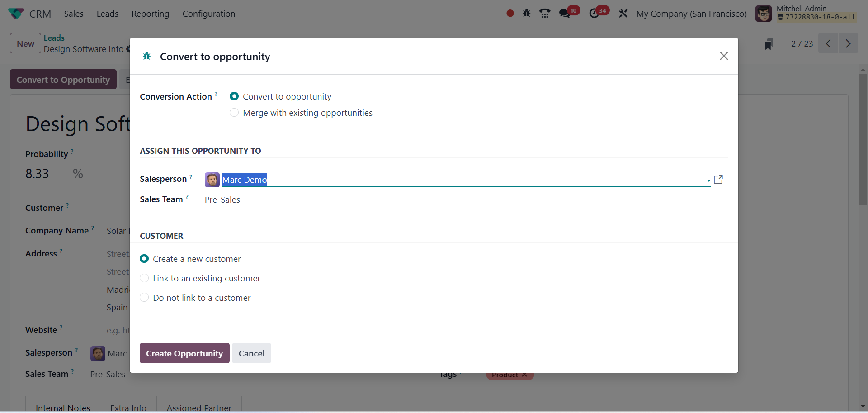Go to the next record arrow
The width and height of the screenshot is (868, 413).
848,43
